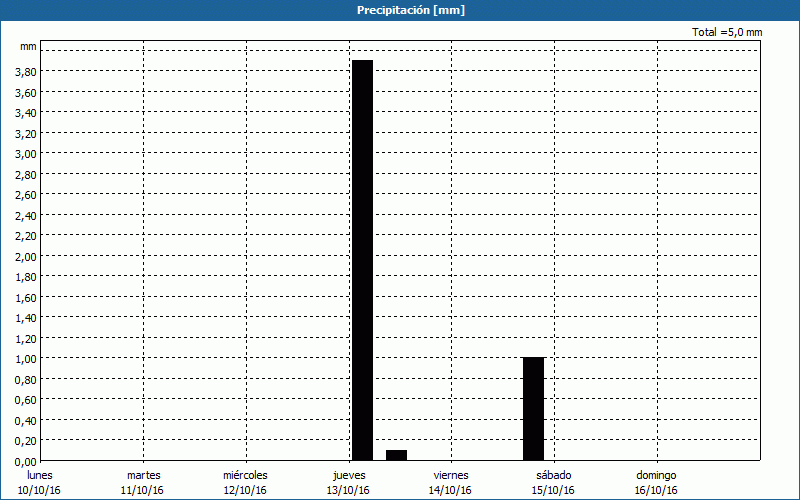Image resolution: width=800 pixels, height=500 pixels.
Task: Click the short bar right of jueves bar
Action: pyautogui.click(x=396, y=455)
